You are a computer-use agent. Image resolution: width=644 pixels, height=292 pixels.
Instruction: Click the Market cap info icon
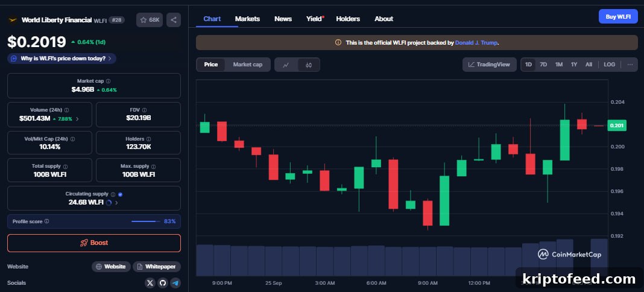pos(108,81)
